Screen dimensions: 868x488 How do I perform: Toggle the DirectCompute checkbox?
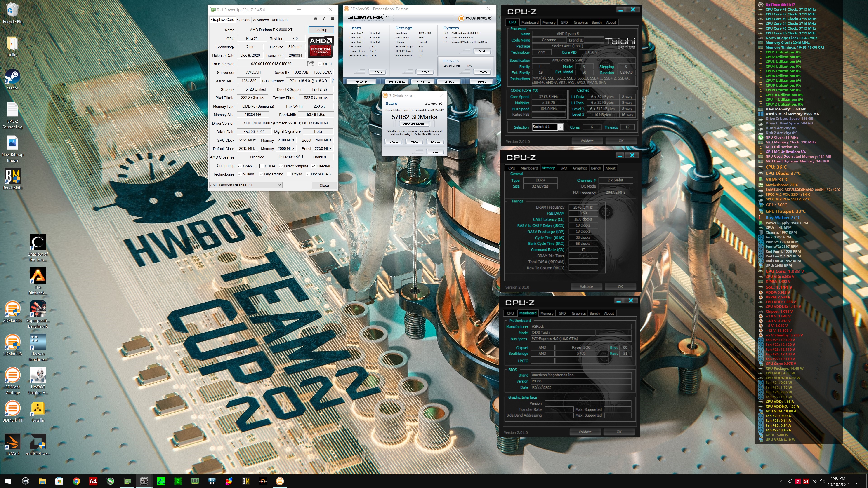(281, 166)
